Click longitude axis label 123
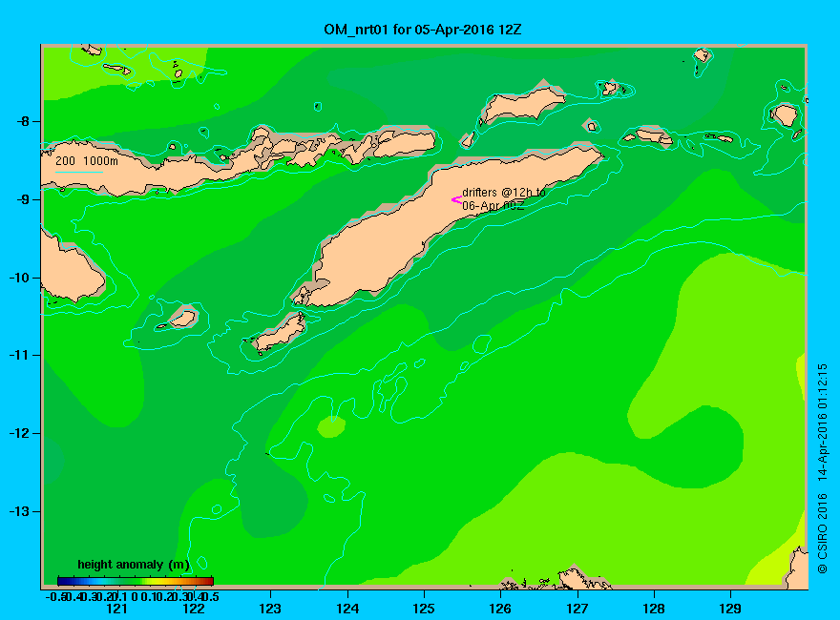 point(270,609)
